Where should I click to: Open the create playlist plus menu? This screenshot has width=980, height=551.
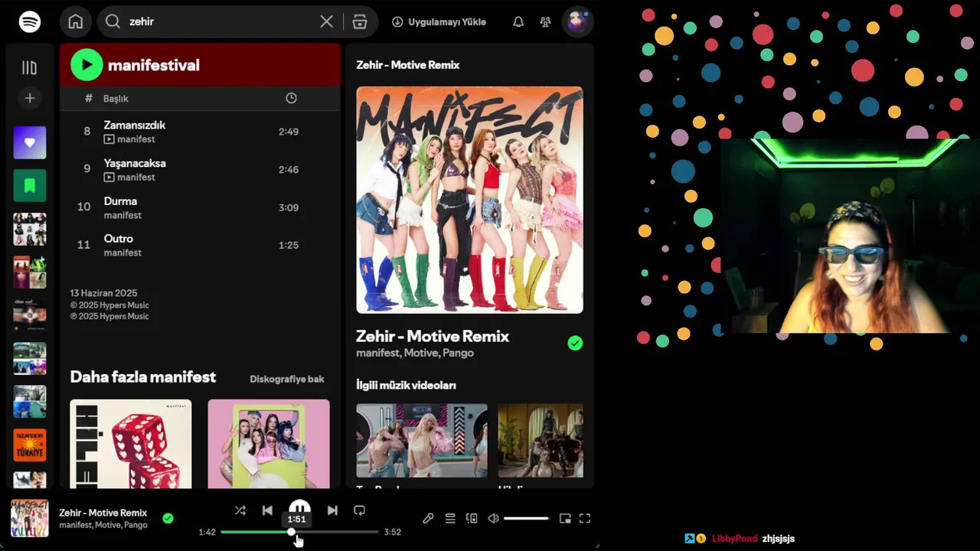(29, 98)
